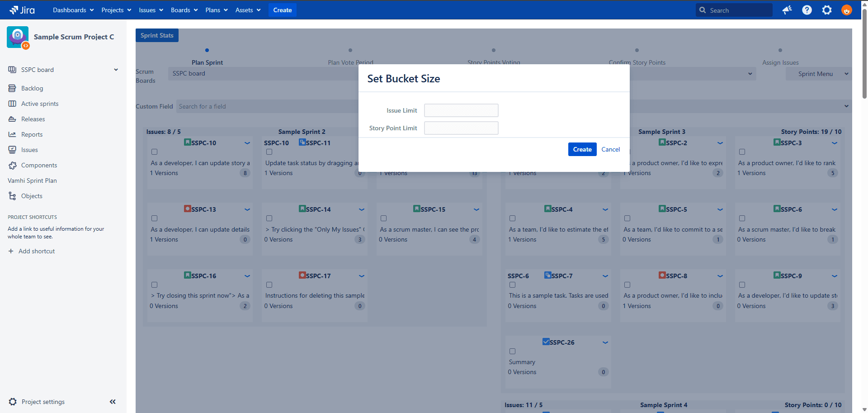
Task: Open the user profile avatar
Action: (846, 10)
